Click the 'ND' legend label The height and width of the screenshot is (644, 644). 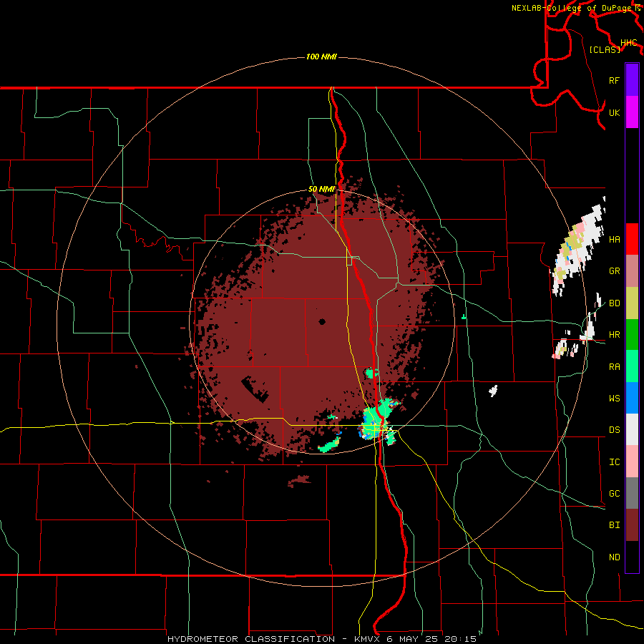point(614,557)
